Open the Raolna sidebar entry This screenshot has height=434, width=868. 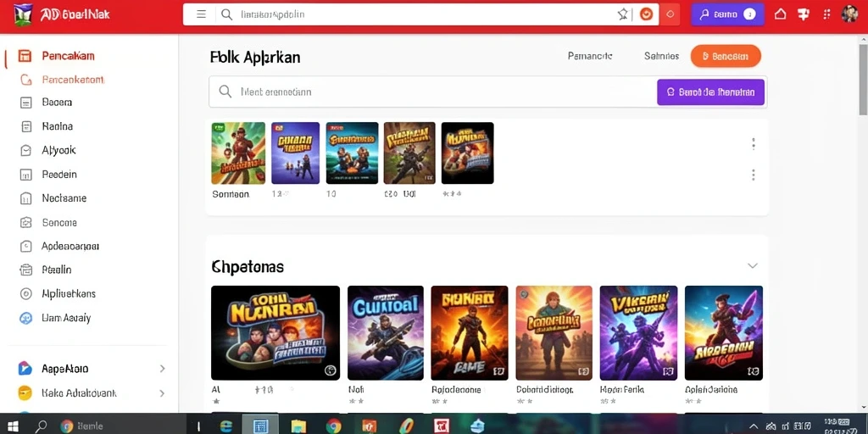[x=57, y=126]
